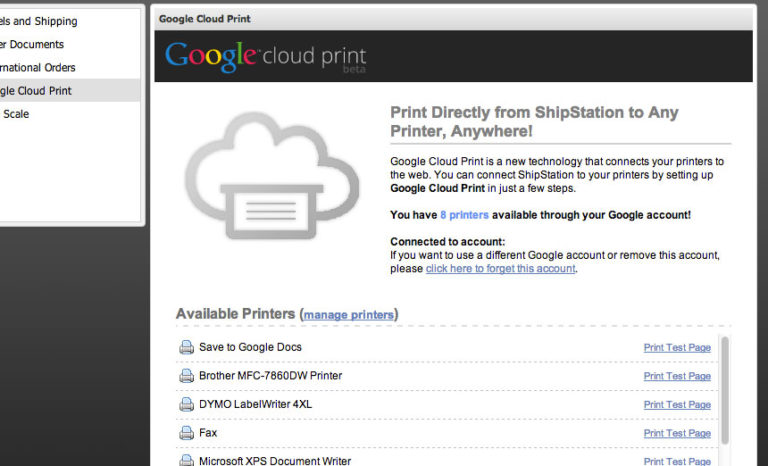Open the 8 printers link
The height and width of the screenshot is (466, 768).
click(x=464, y=215)
